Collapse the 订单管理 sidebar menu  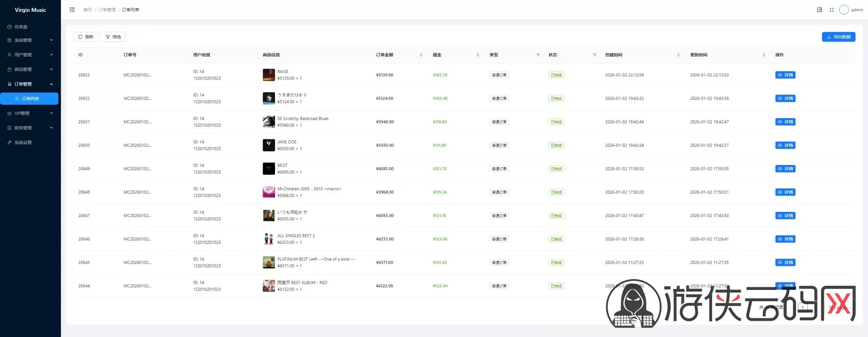tap(30, 84)
